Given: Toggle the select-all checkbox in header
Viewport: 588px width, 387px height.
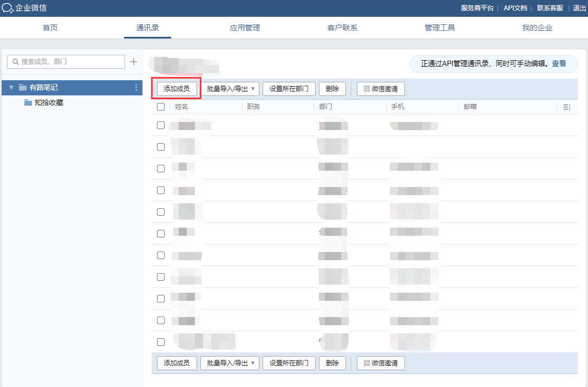Looking at the screenshot, I should 161,107.
